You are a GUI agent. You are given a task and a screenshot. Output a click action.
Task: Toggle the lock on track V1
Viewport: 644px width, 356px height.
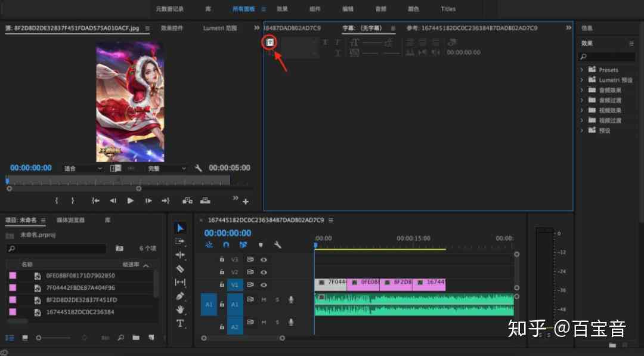click(x=222, y=284)
